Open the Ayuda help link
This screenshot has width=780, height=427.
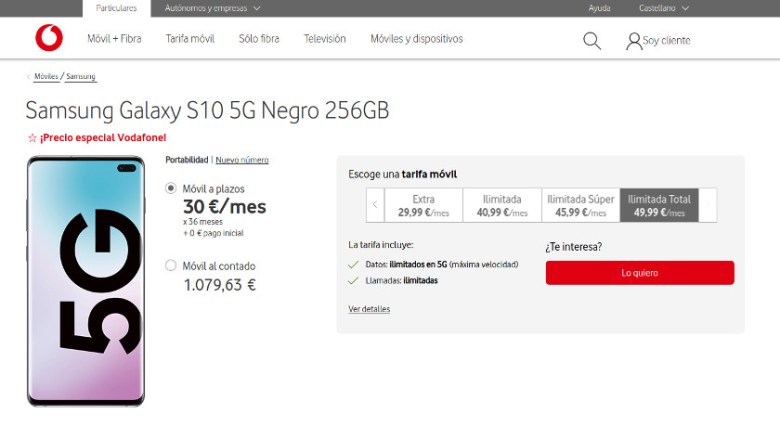pos(599,8)
